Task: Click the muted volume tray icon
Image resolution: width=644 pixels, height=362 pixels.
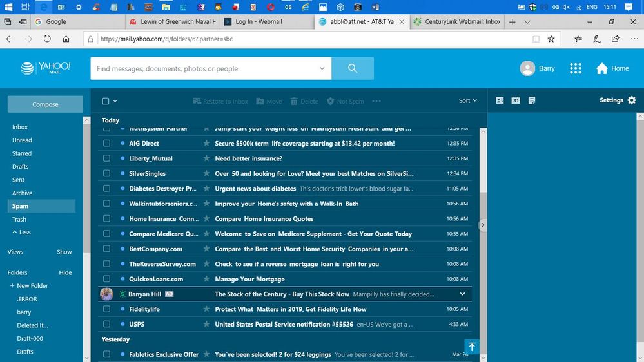Action: click(567, 7)
